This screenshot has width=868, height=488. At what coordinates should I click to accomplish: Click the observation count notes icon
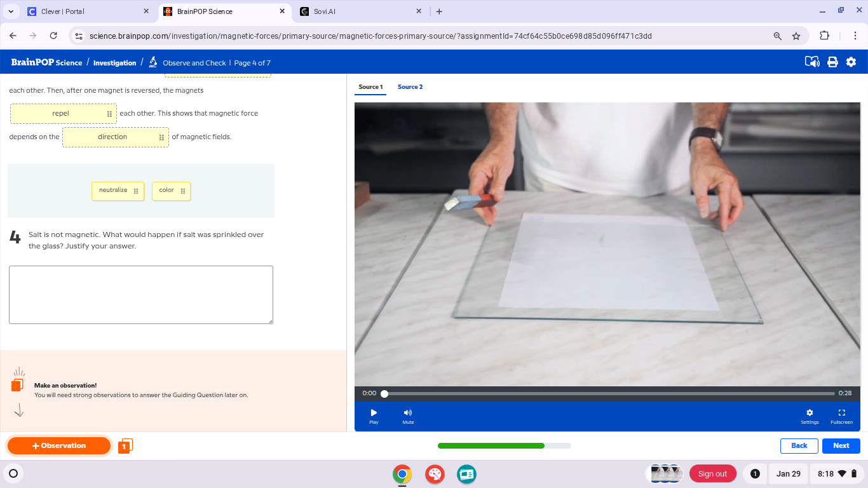[x=125, y=446]
